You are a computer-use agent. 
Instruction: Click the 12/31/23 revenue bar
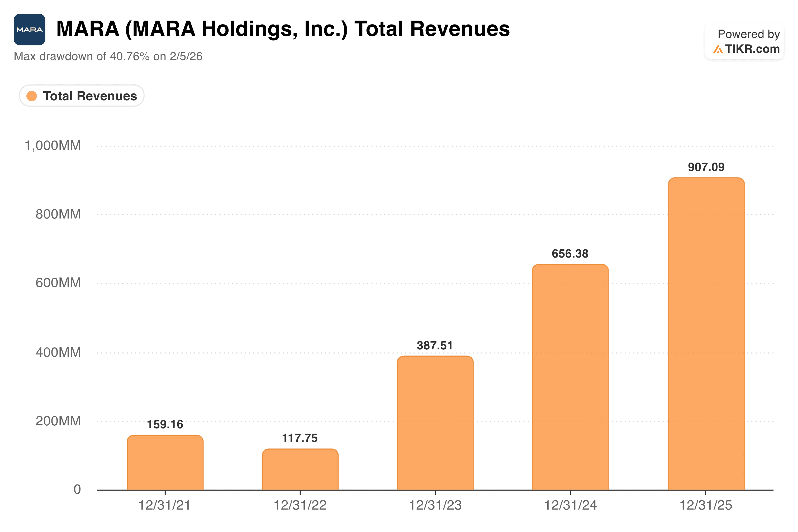tap(435, 423)
